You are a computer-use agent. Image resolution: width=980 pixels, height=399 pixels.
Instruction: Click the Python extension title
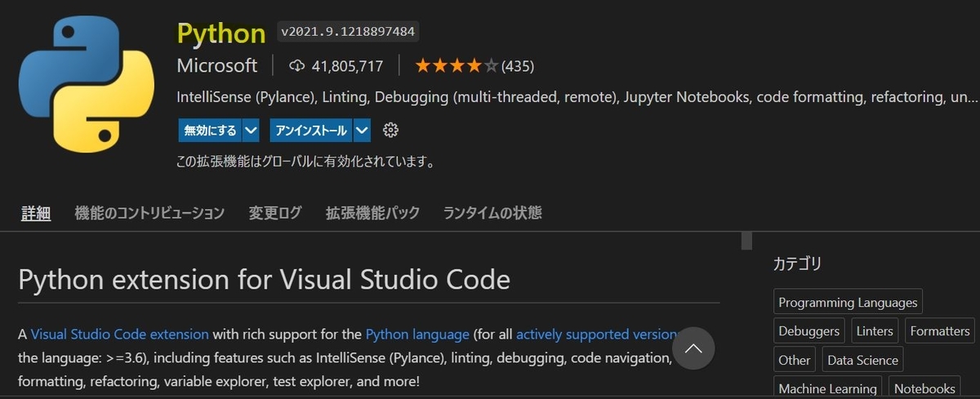(221, 33)
